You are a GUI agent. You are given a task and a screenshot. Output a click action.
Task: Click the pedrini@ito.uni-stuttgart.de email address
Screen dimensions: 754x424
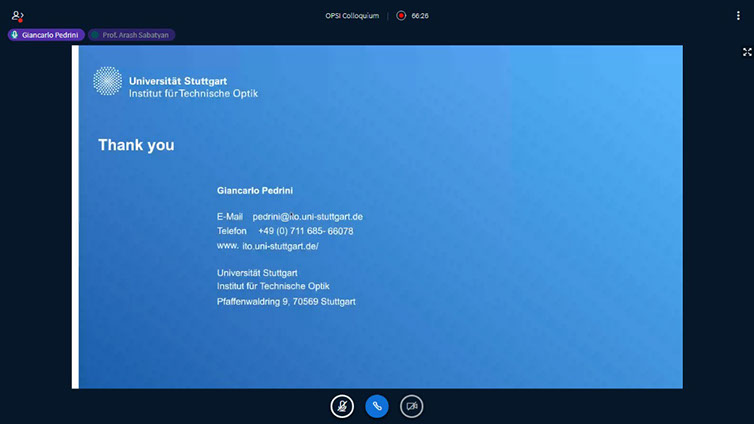pos(307,216)
